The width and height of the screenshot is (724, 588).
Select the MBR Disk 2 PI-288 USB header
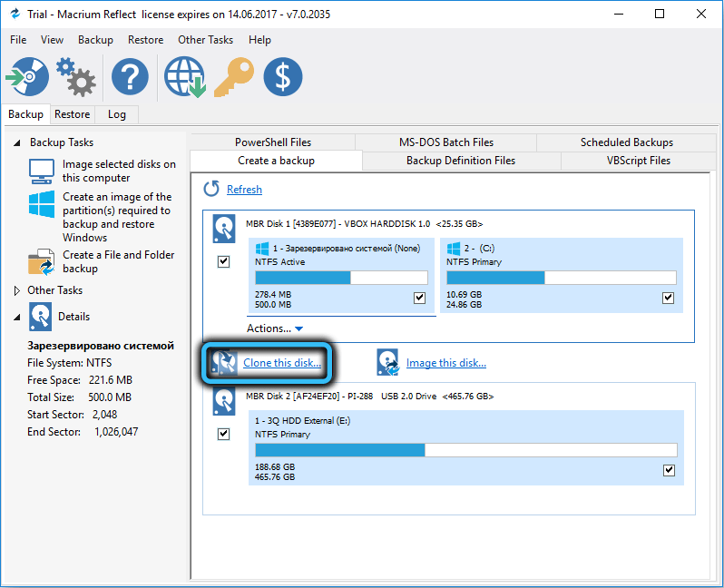coord(370,397)
